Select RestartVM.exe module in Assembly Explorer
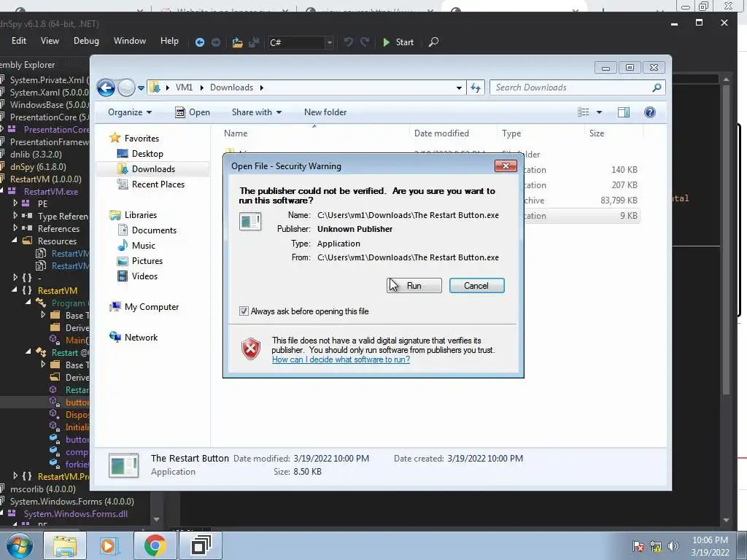This screenshot has height=560, width=747. [x=50, y=192]
